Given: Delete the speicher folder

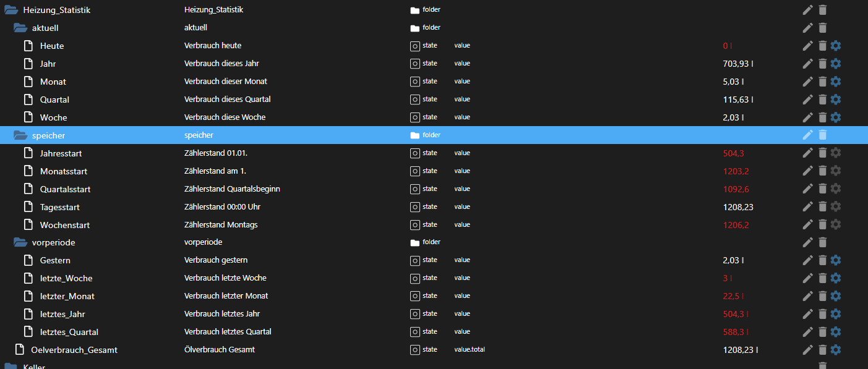Looking at the screenshot, I should [x=822, y=135].
